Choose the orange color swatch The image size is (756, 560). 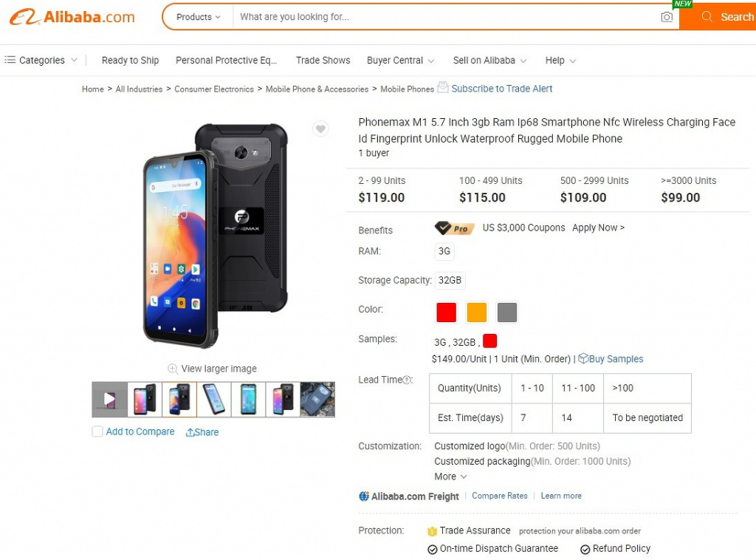point(477,313)
